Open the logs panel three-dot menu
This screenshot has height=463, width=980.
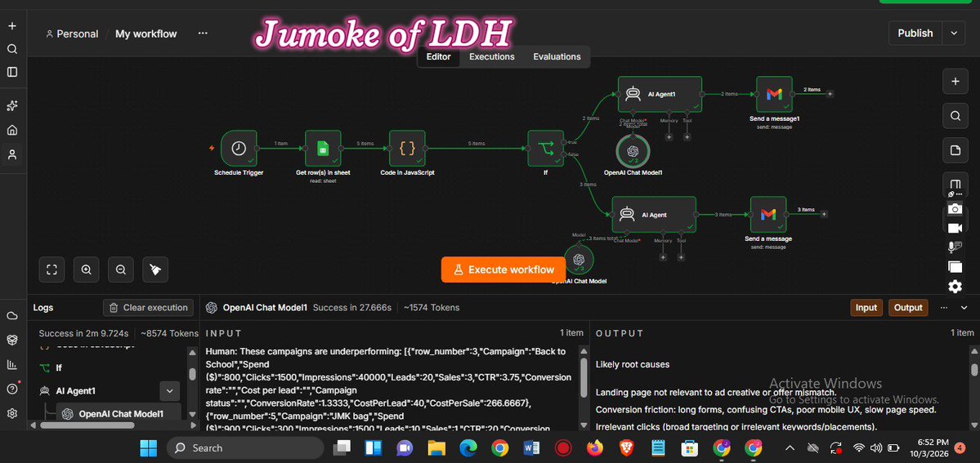pos(944,307)
